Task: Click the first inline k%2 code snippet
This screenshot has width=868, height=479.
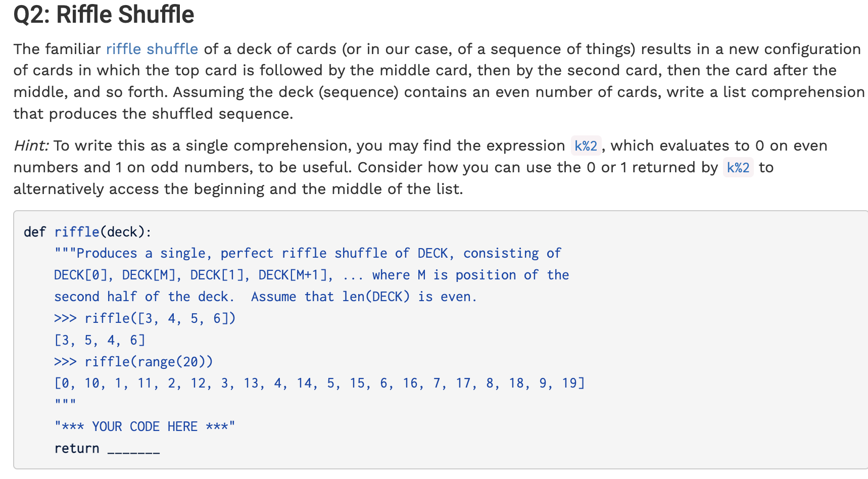Action: [586, 146]
